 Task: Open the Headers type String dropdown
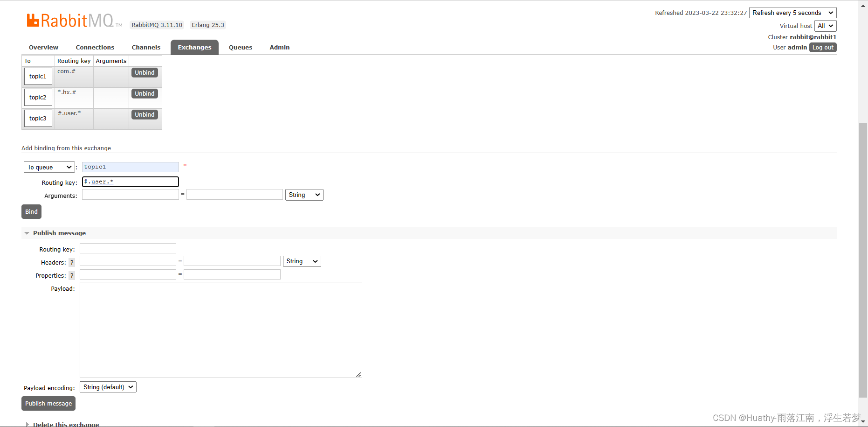(302, 261)
